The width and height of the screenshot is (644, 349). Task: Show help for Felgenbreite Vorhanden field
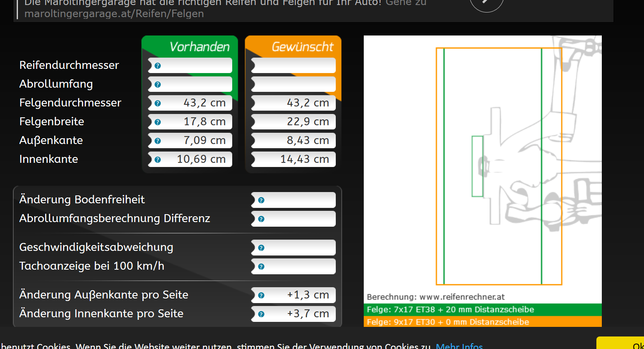tap(157, 122)
